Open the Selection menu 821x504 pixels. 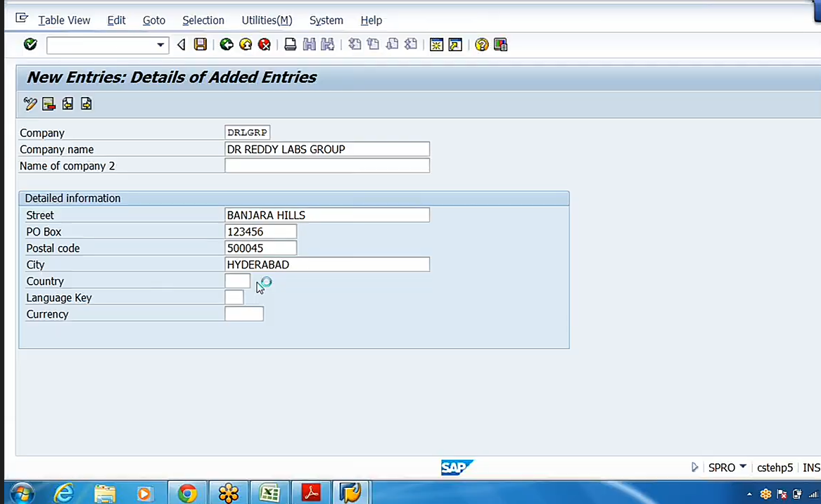click(203, 20)
